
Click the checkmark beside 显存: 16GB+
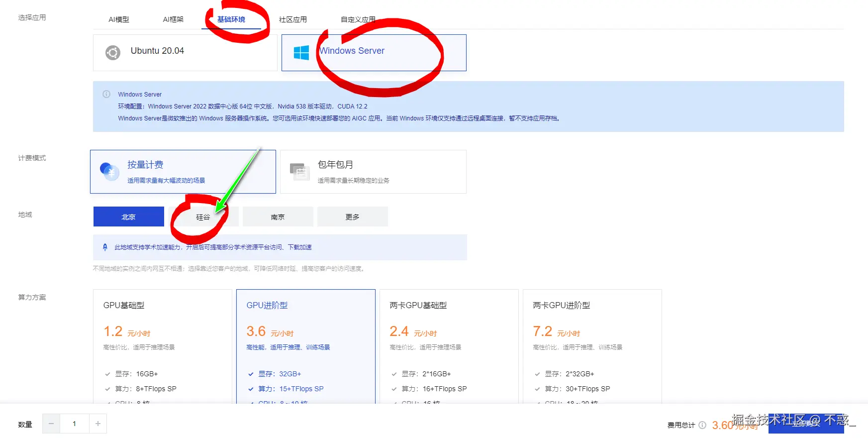(107, 374)
